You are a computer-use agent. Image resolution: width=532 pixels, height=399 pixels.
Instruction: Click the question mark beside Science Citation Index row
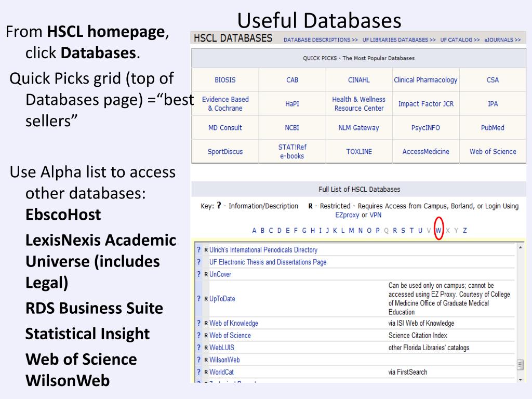(x=199, y=335)
